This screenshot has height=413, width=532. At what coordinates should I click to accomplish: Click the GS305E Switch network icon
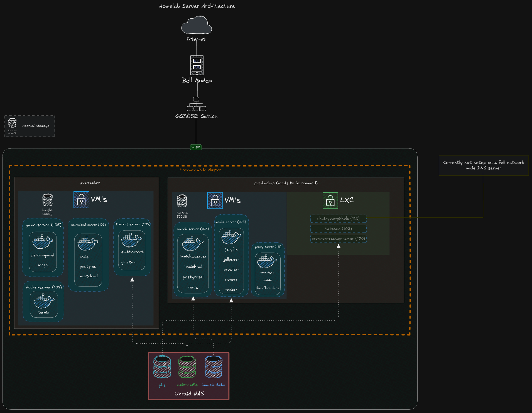pos(196,104)
